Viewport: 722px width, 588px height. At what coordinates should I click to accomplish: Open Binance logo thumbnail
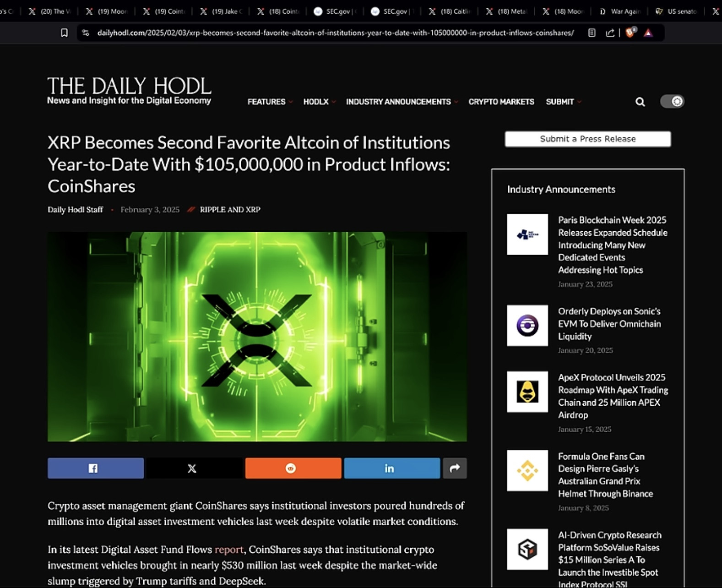tap(527, 471)
